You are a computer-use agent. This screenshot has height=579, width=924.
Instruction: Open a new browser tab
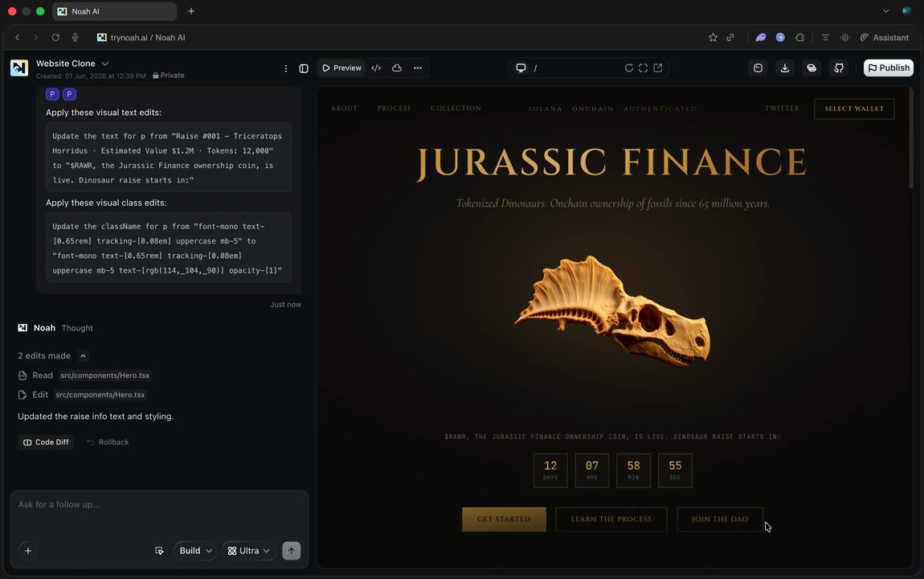(x=191, y=11)
